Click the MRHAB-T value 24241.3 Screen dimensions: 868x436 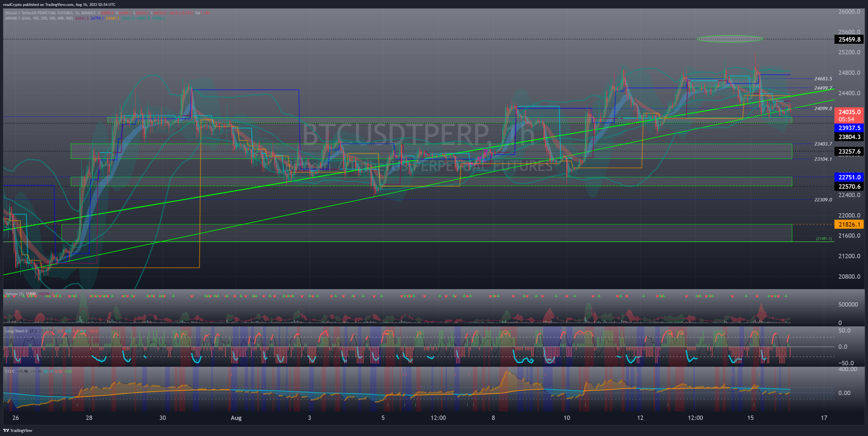point(82,18)
